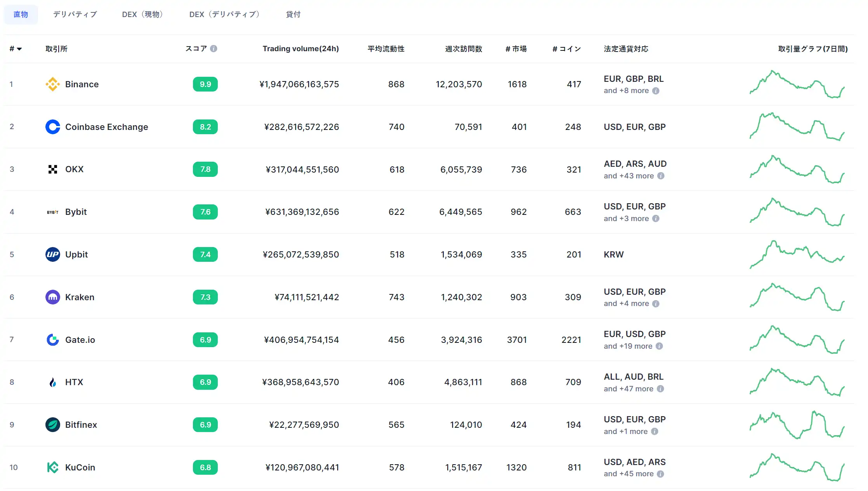868x491 pixels.
Task: Click the info icon beside スコア header
Action: point(214,48)
